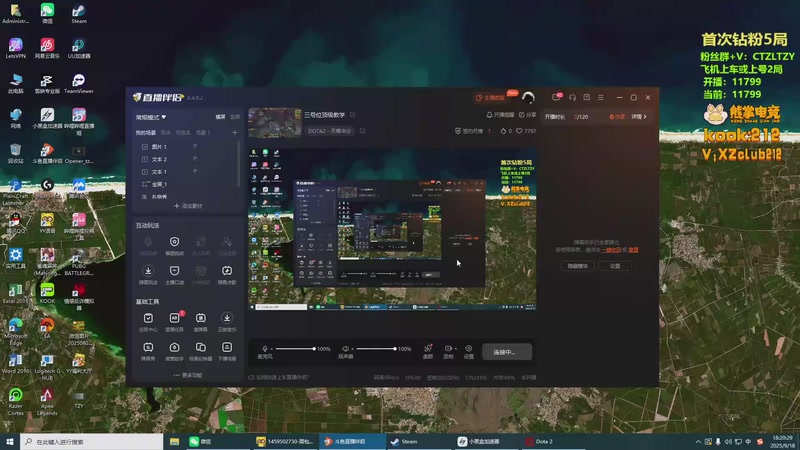
Task: Click the 隐藏模块 hide module button
Action: pos(578,266)
